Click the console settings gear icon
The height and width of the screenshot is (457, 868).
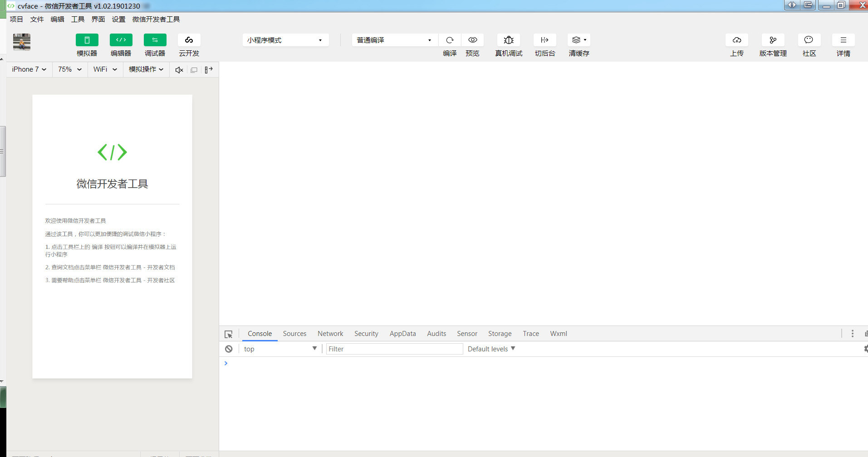[x=866, y=349]
